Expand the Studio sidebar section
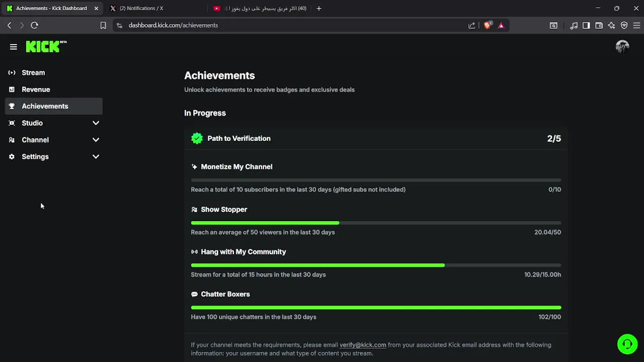 [54, 123]
